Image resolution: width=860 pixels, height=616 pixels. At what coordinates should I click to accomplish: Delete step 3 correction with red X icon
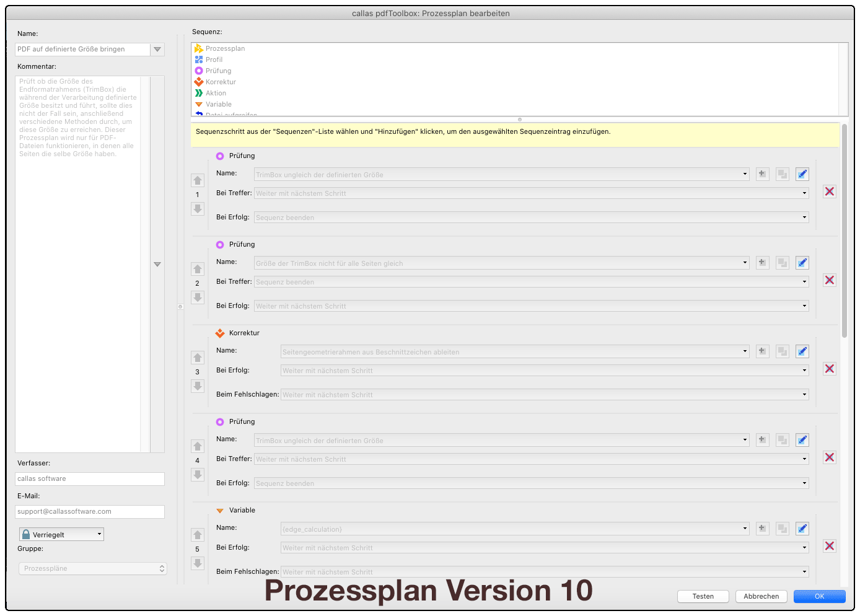pos(829,368)
